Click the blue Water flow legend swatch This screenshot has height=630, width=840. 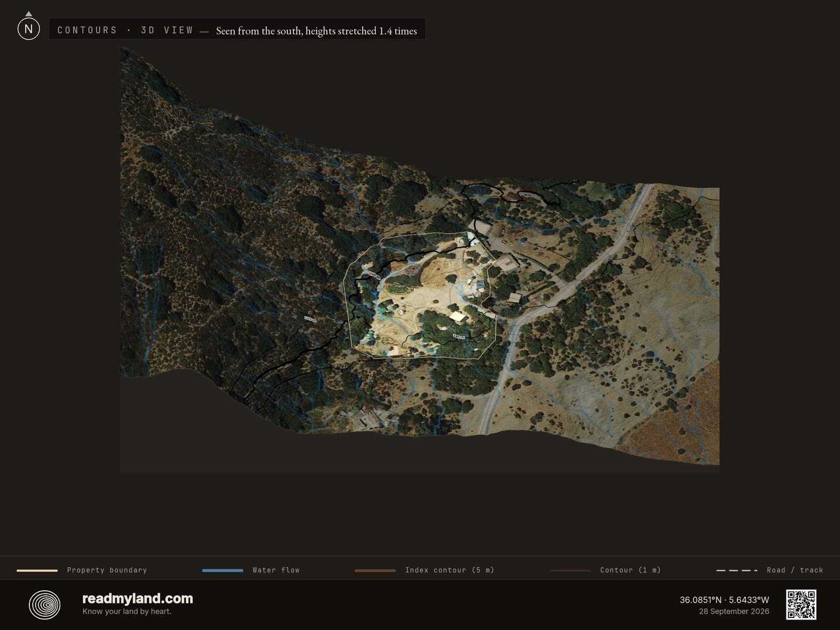pos(223,570)
